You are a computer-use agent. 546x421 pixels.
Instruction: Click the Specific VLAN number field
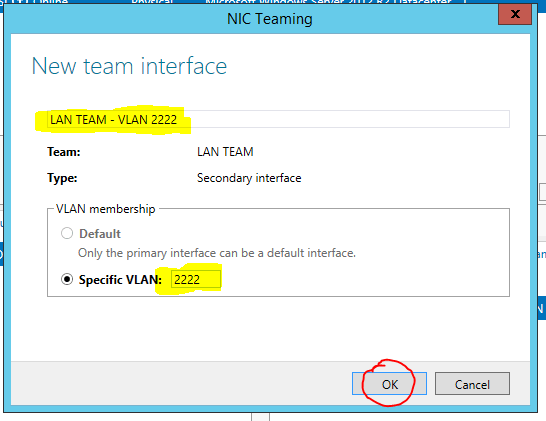(x=196, y=279)
